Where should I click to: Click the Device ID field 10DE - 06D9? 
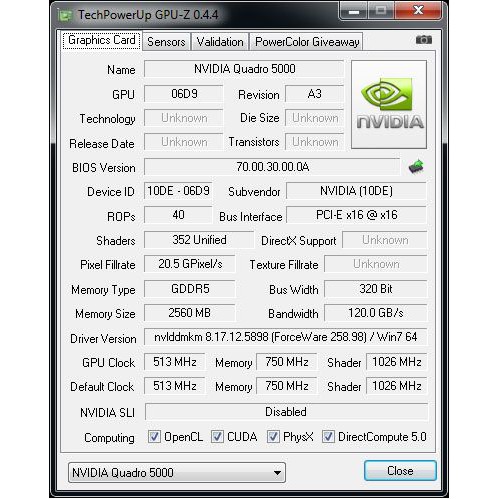coord(178,191)
